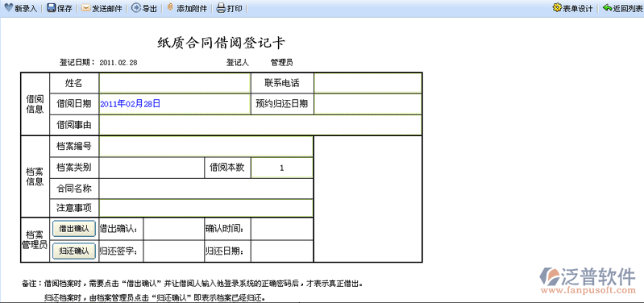This screenshot has width=644, height=303.
Task: Click the title 纸质合同借阅登记卡
Action: pos(222,43)
